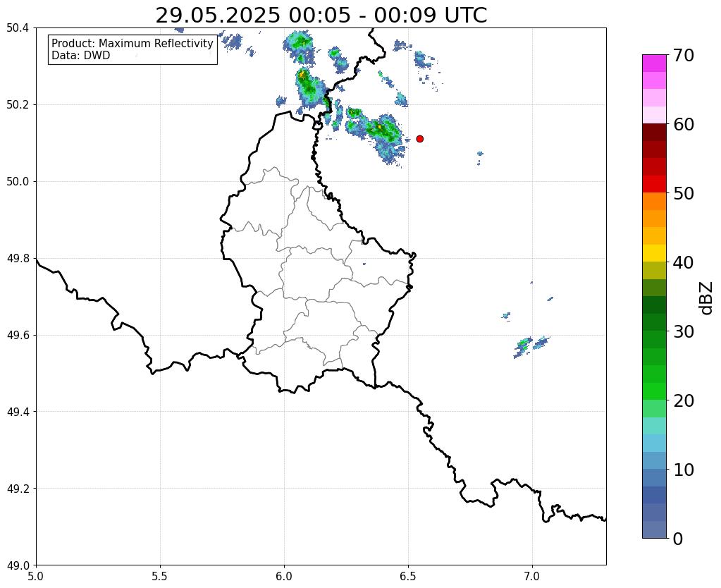Screen dimensions: 721x588
Task: Click the bright red colorbar swatch just above 50
Action: pos(654,184)
